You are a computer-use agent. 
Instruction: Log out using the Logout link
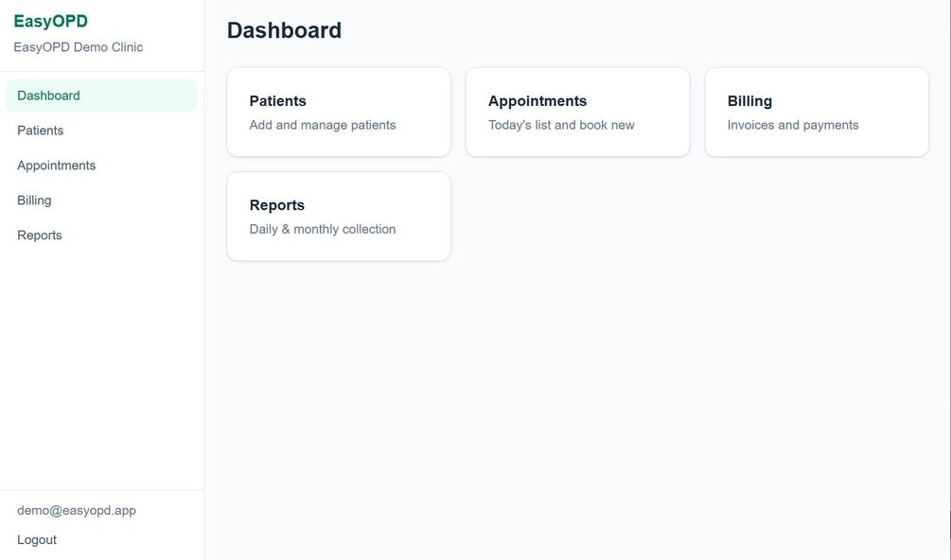coord(37,540)
